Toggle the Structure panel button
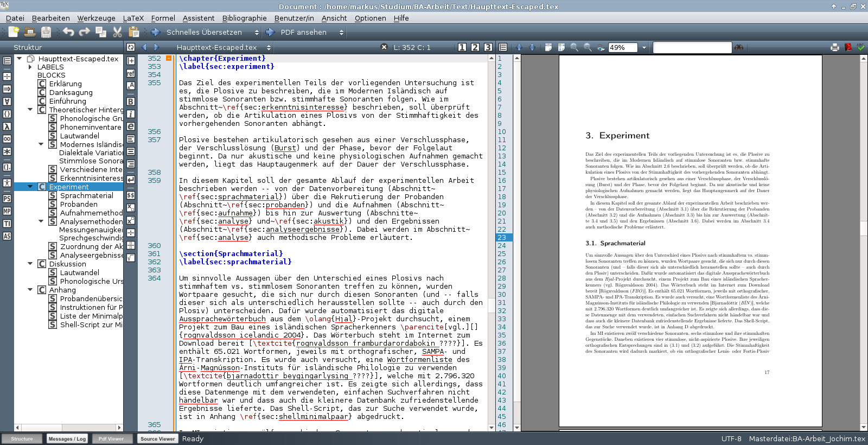Viewport: 868px width, 445px height. 22,438
